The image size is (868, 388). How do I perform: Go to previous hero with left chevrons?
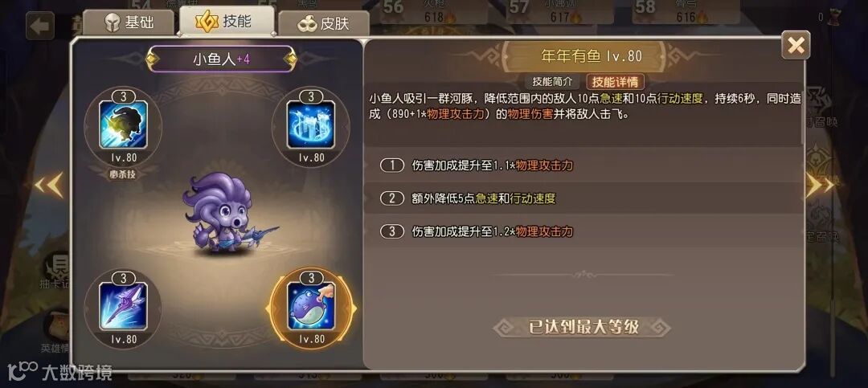[49, 186]
